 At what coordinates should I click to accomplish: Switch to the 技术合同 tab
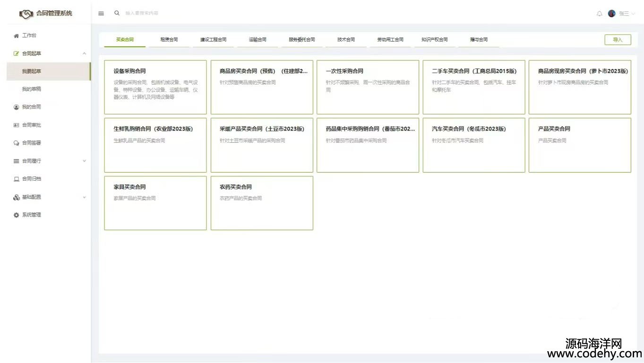(x=346, y=40)
